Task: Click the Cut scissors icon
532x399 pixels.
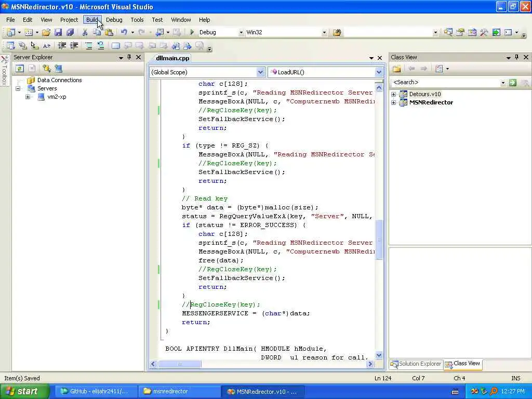Action: pos(85,32)
